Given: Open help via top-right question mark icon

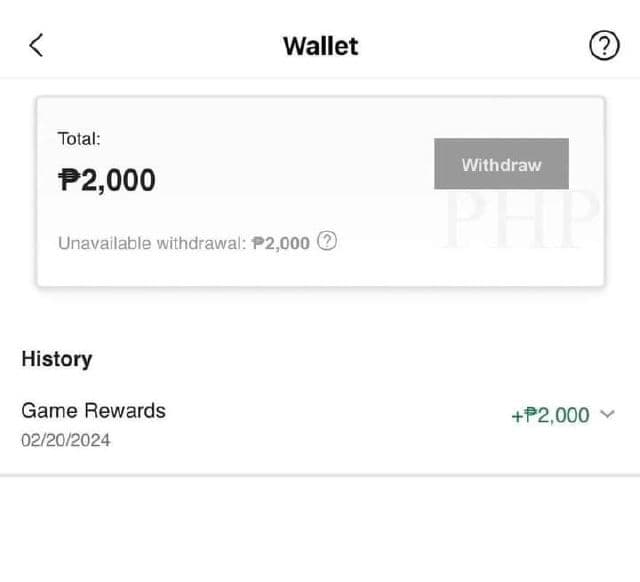Looking at the screenshot, I should [x=604, y=45].
